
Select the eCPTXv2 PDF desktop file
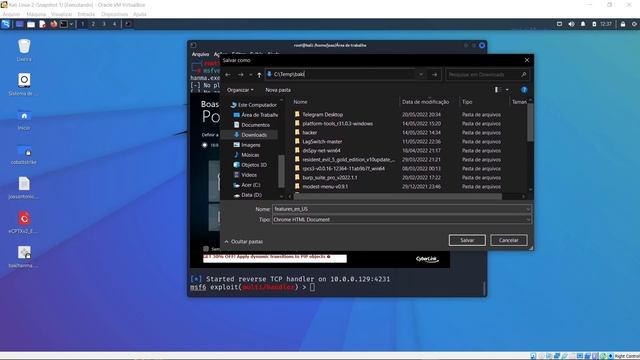pyautogui.click(x=24, y=222)
